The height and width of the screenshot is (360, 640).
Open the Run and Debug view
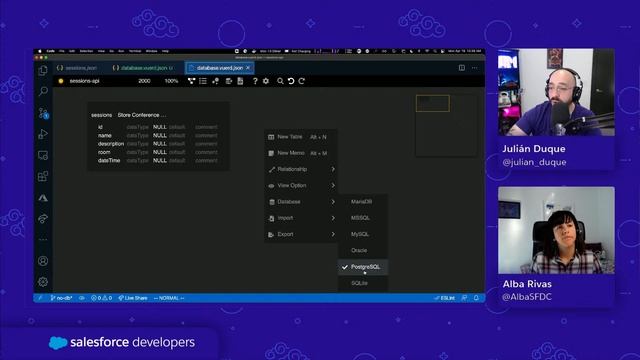(43, 134)
